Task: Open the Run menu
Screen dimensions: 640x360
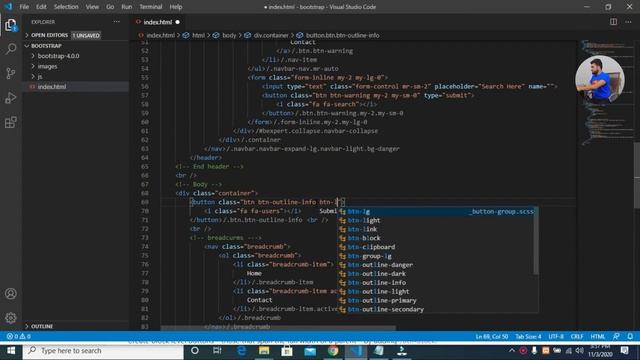Action: [127, 7]
